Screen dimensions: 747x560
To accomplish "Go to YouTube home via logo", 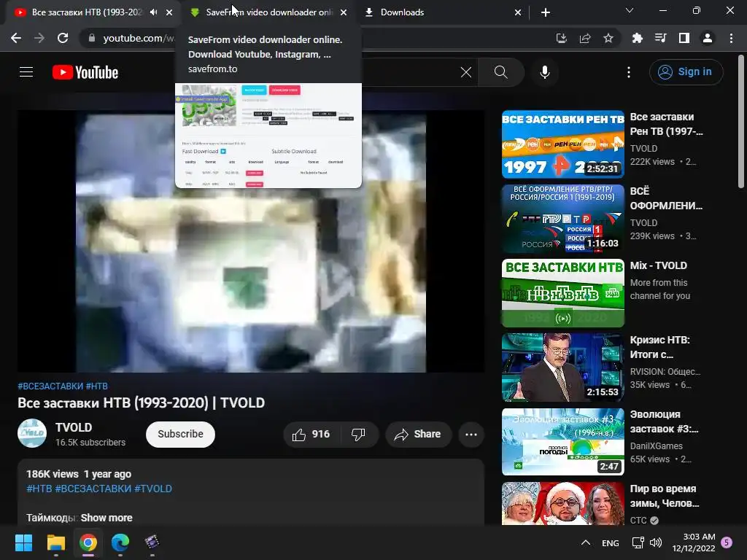I will click(85, 72).
